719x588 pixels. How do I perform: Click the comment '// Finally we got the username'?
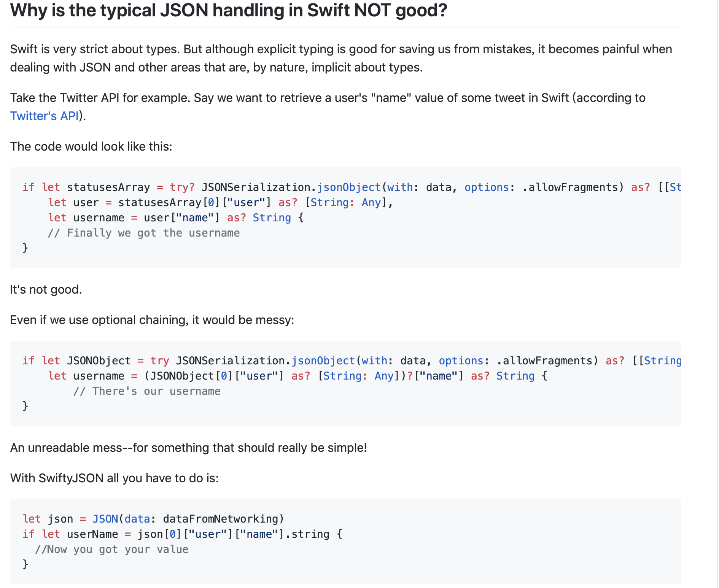144,233
